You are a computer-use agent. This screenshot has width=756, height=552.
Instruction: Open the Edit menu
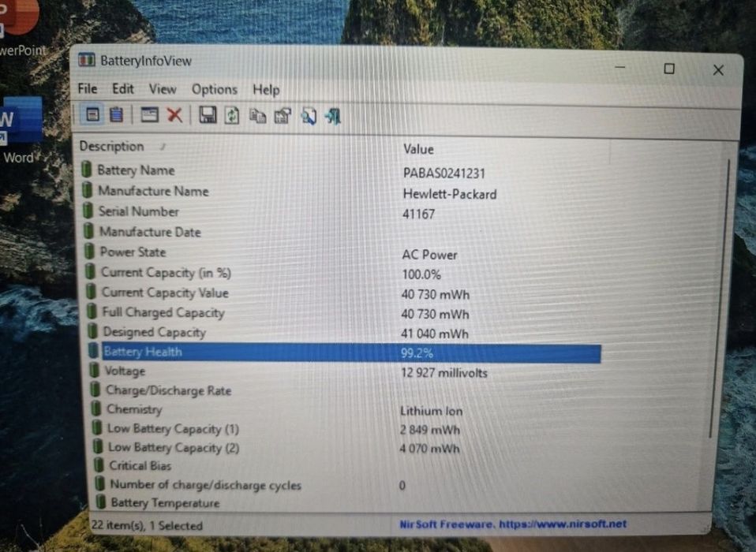pyautogui.click(x=123, y=88)
